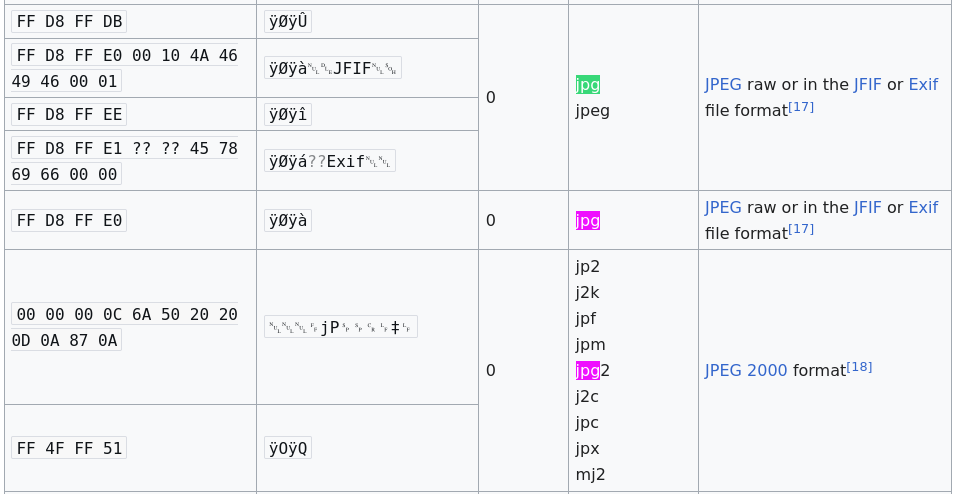
Task: Click the FF D8 FF EE hex code
Action: point(69,114)
